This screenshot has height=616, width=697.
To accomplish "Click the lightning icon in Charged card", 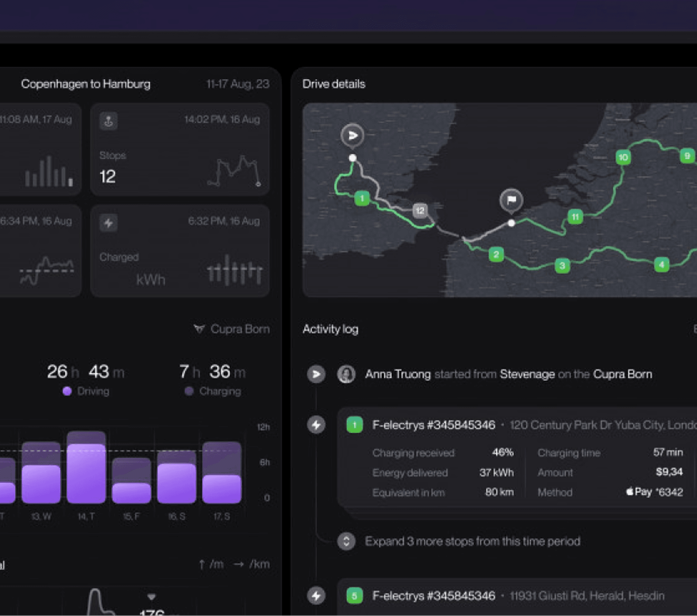I will [108, 223].
